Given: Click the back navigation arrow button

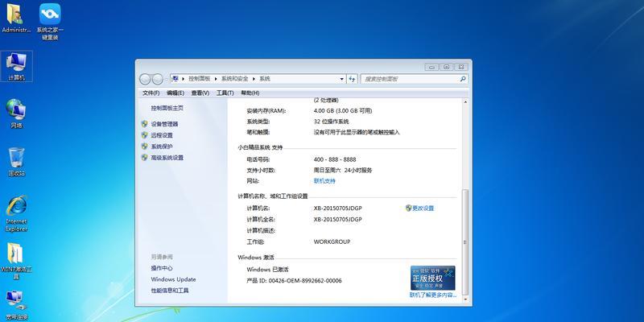Looking at the screenshot, I should pyautogui.click(x=146, y=79).
